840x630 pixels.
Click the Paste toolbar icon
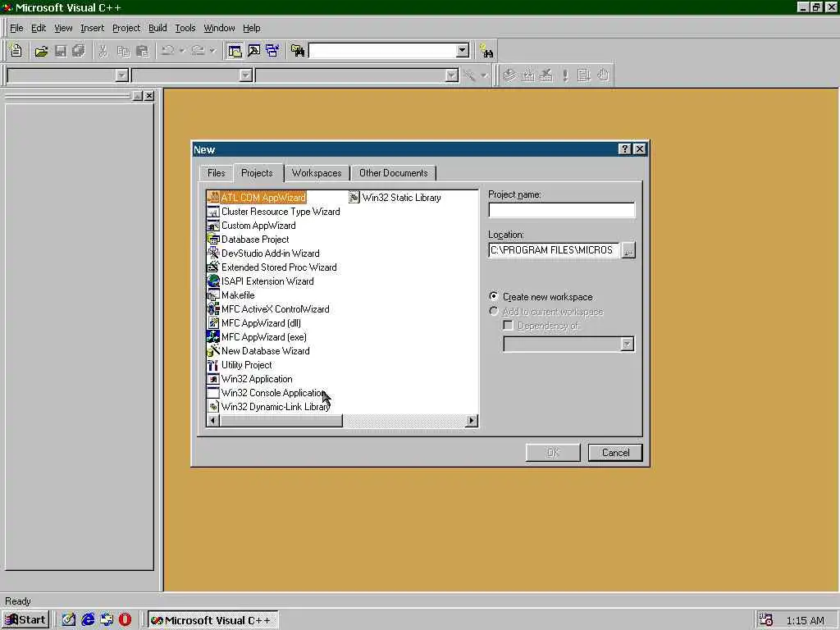(143, 51)
